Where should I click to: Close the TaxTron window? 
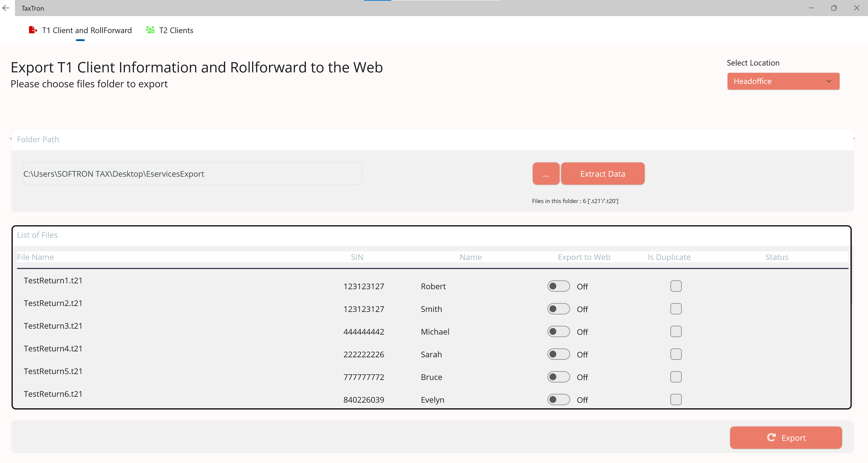[856, 8]
